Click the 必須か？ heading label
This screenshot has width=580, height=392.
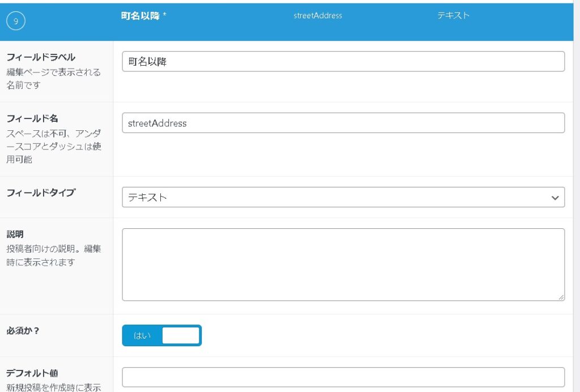click(23, 330)
